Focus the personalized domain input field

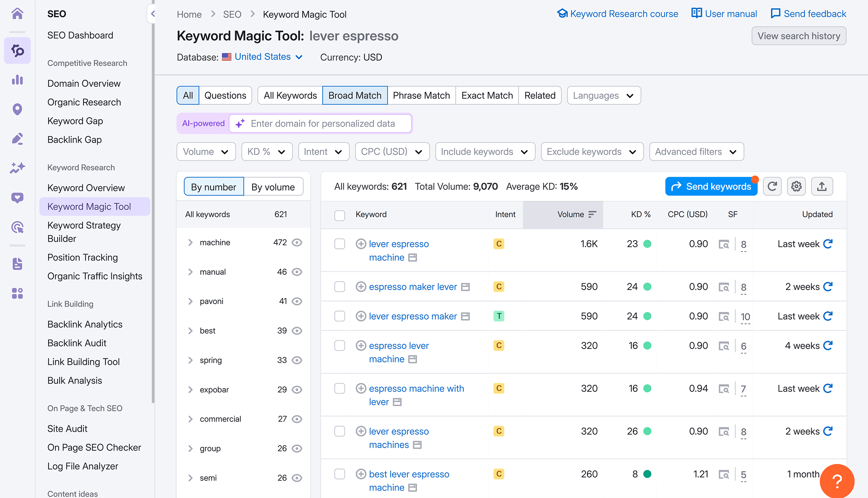321,124
